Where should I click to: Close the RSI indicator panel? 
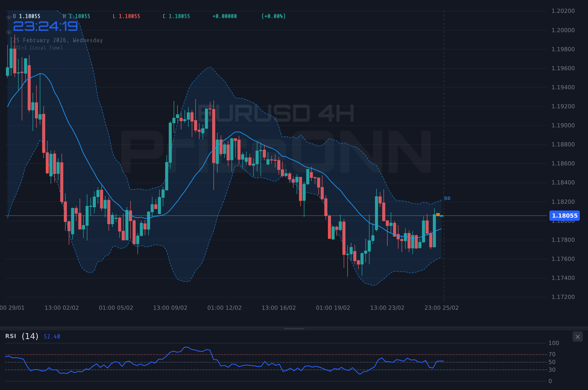(x=577, y=336)
